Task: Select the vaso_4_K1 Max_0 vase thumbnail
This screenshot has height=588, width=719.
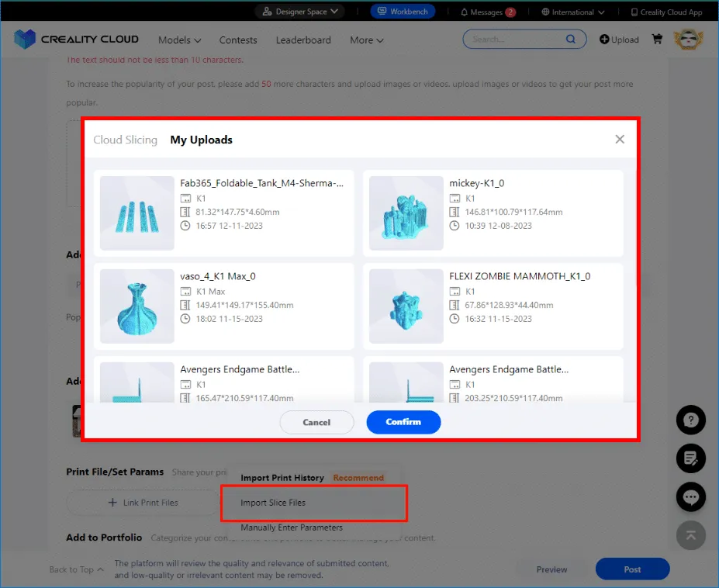Action: [137, 306]
